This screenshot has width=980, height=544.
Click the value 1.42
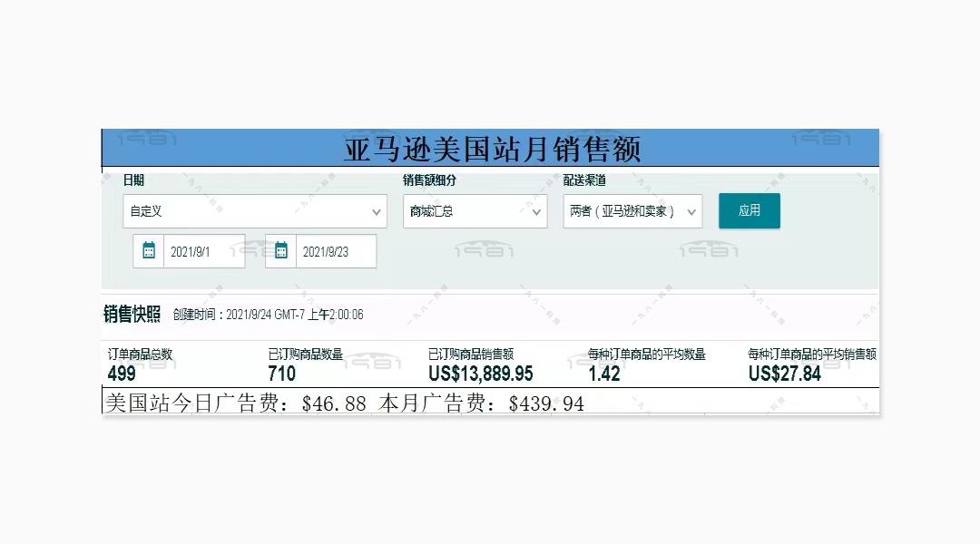click(604, 374)
